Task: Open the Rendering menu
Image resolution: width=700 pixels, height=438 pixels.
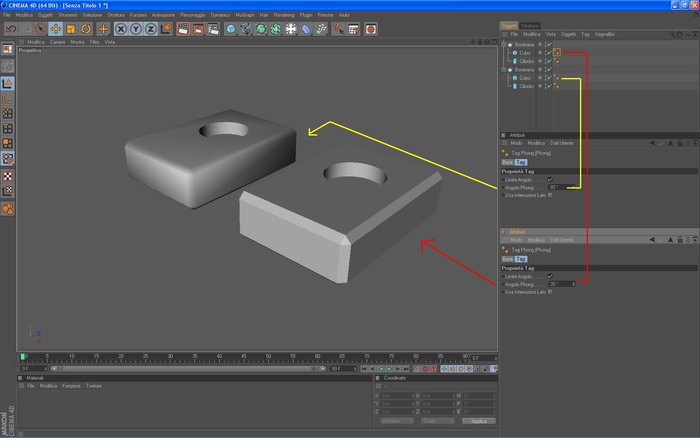Action: click(x=284, y=15)
